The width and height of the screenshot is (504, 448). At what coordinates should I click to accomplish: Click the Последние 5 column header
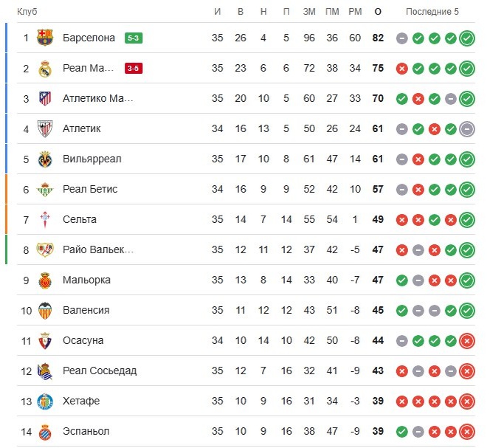432,12
